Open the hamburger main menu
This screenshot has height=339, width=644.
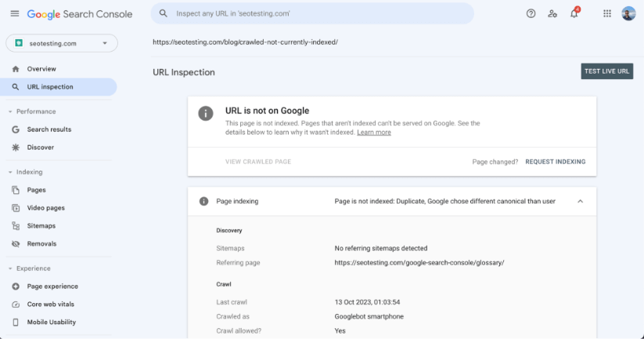coord(15,13)
